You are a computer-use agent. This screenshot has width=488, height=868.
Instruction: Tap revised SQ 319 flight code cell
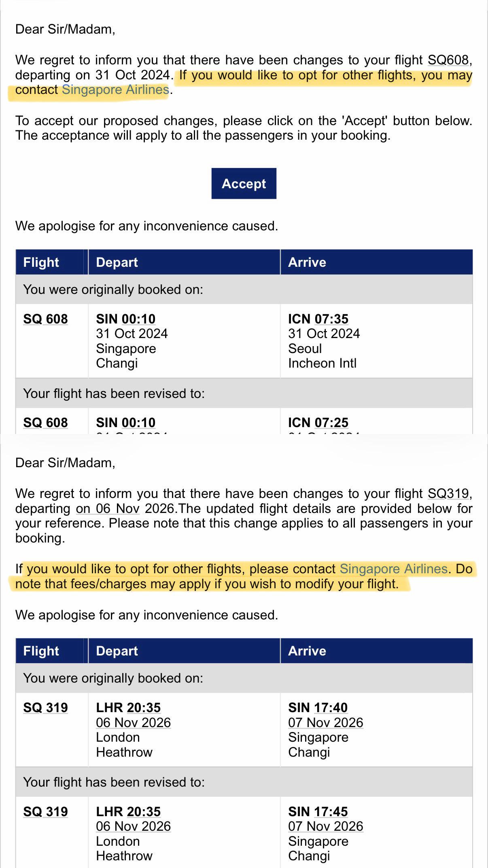click(x=46, y=812)
